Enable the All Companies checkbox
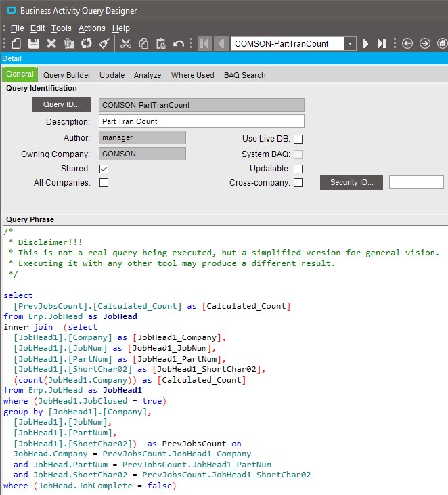This screenshot has height=495, width=448. [x=104, y=183]
